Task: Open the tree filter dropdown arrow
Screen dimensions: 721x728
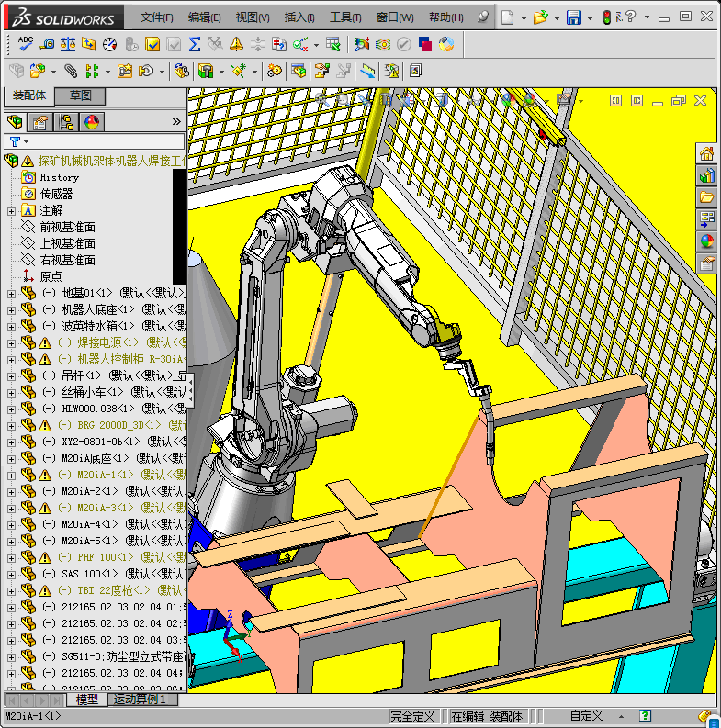Action: 27,142
